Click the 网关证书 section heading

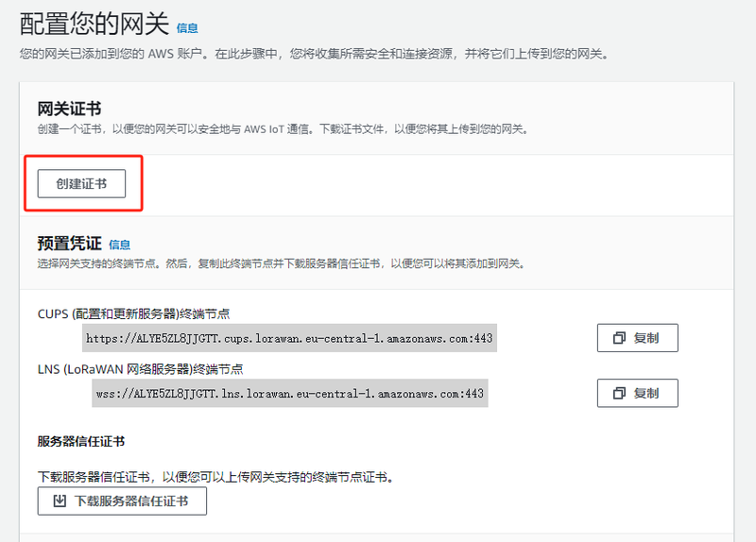(69, 110)
